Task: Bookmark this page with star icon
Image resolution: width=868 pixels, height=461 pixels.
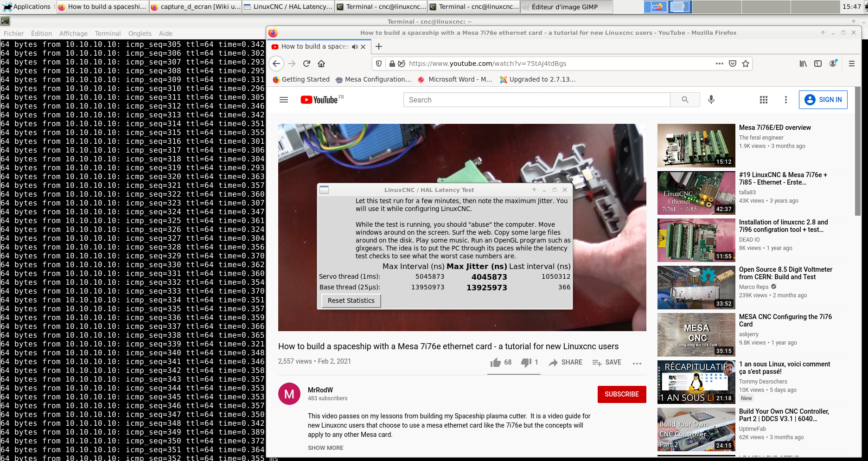Action: pos(746,64)
